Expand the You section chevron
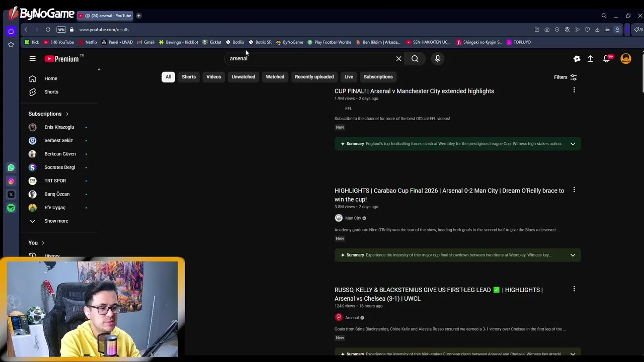This screenshot has width=644, height=362. coord(43,243)
